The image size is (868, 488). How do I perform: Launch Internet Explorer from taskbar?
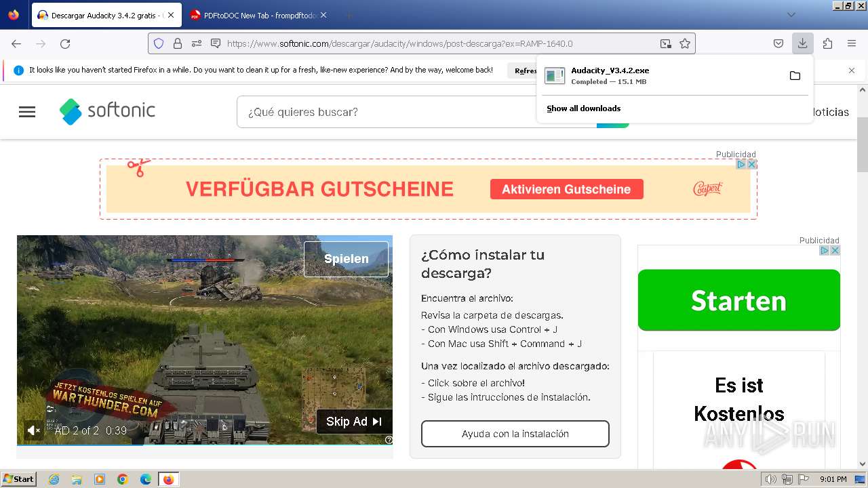[54, 479]
